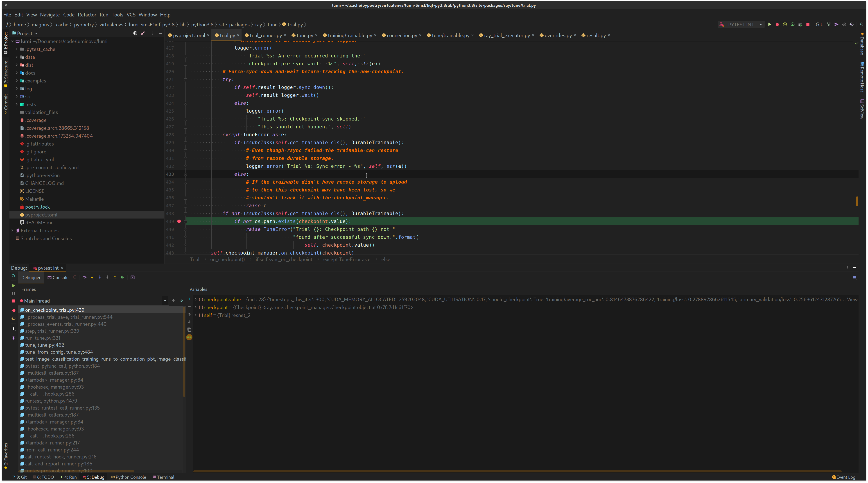The height and width of the screenshot is (483, 868).
Task: Push commits to Git remote
Action: point(837,24)
